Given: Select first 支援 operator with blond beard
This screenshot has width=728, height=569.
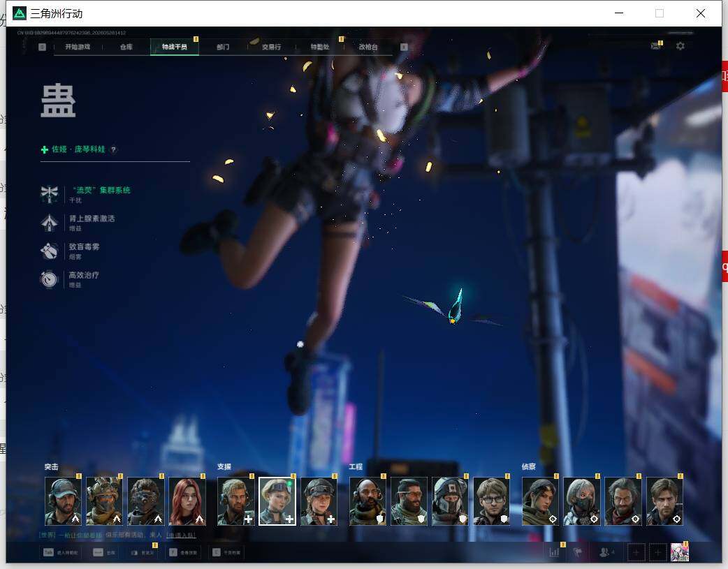Looking at the screenshot, I should click(236, 501).
